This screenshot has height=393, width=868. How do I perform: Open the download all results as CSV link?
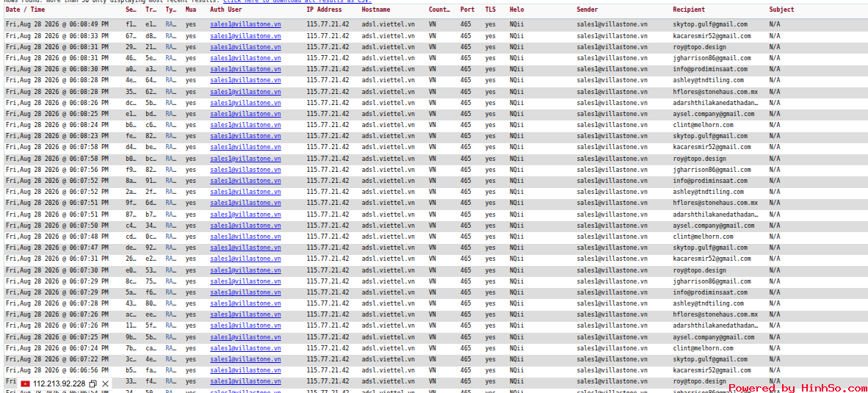[x=297, y=1]
